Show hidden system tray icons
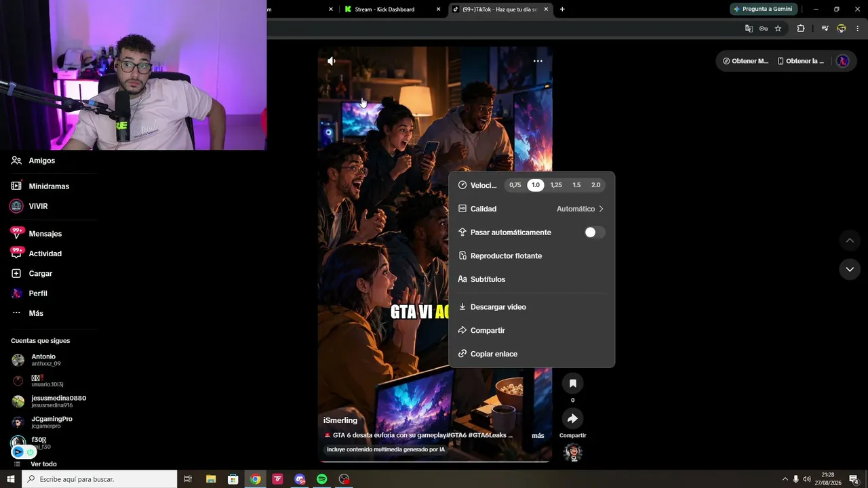 point(785,479)
